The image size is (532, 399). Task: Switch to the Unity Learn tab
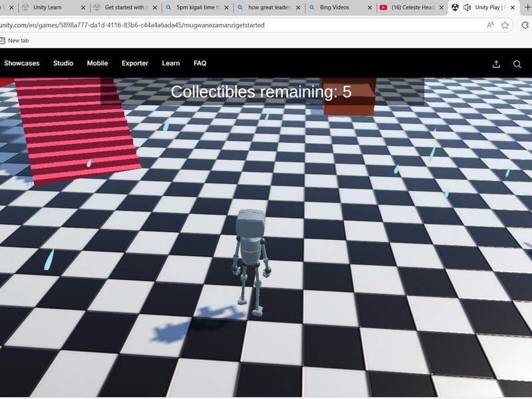(50, 7)
